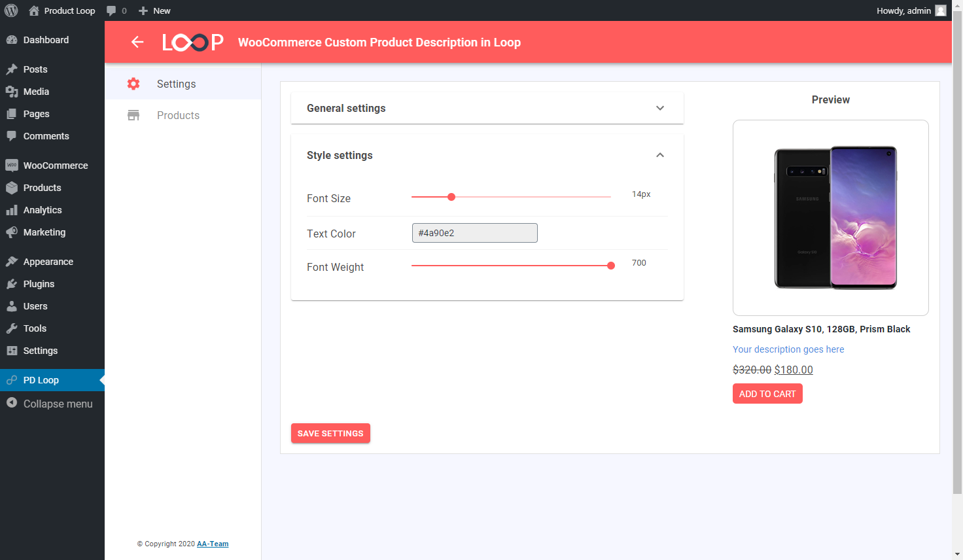Click the comment count 0 in admin bar
Screen dimensions: 963x560
point(124,10)
